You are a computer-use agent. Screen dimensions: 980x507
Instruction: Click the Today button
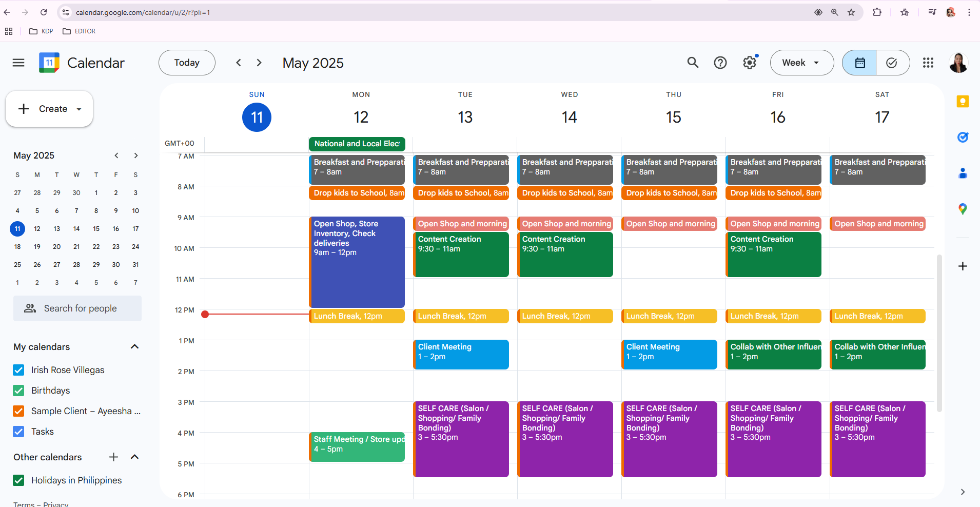tap(187, 63)
